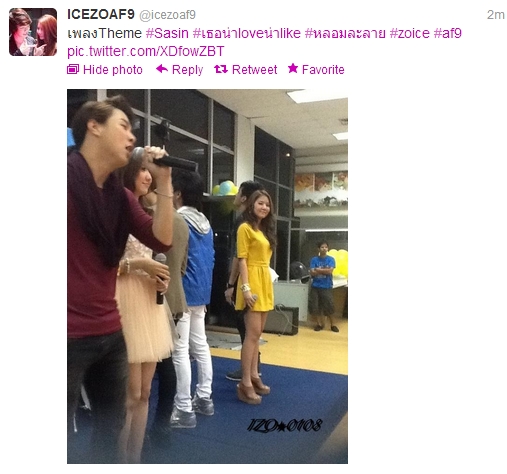This screenshot has width=507, height=474.
Task: Open the 2m timestamp link
Action: 495,15
